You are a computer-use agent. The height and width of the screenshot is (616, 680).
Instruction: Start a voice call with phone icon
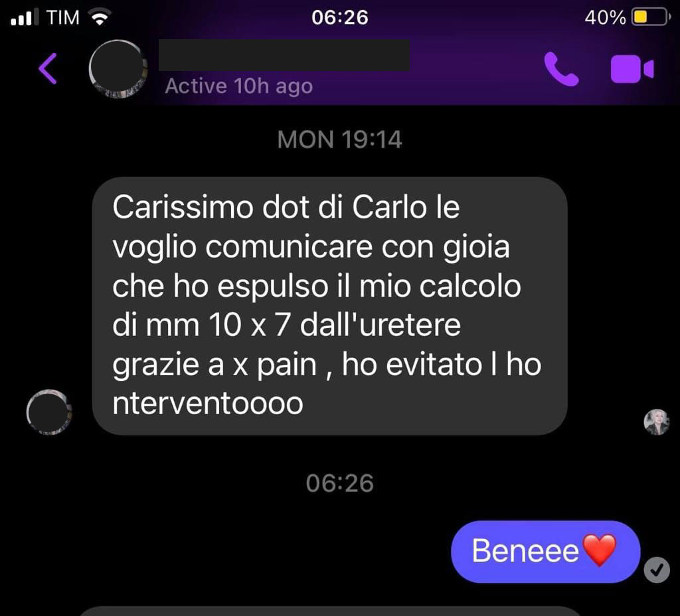click(561, 69)
